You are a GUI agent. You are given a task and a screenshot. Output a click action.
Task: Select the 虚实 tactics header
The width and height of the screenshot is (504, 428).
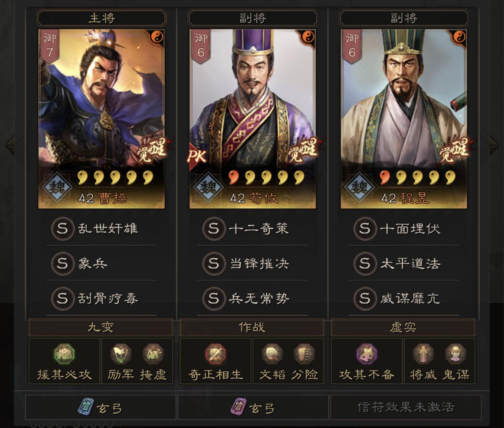point(403,327)
